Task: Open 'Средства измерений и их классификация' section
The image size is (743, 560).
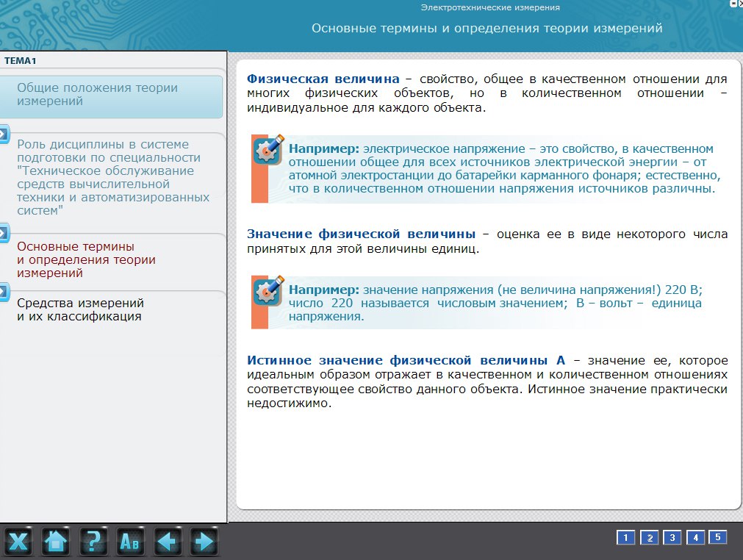Action: tap(79, 310)
